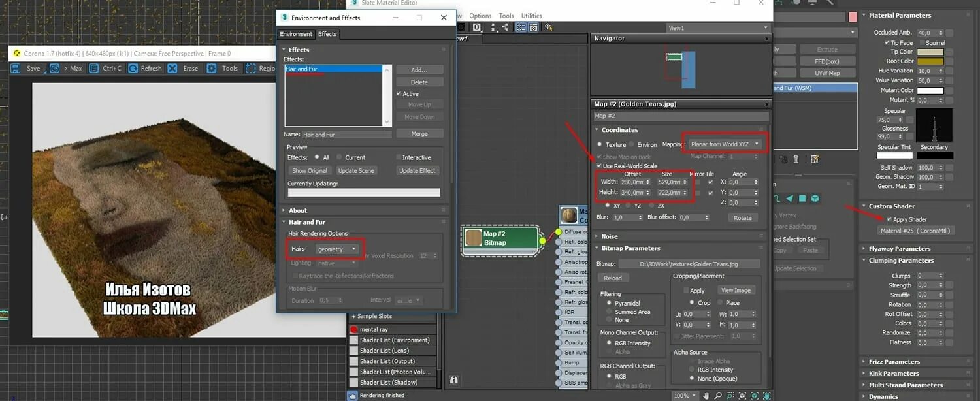Open the 100% zoom dropdown
The height and width of the screenshot is (401, 980).
(x=685, y=396)
